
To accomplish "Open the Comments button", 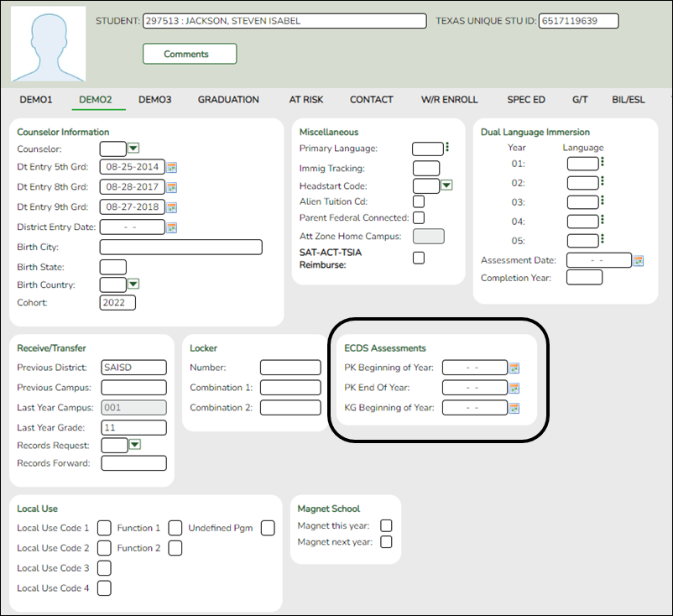I will point(189,54).
